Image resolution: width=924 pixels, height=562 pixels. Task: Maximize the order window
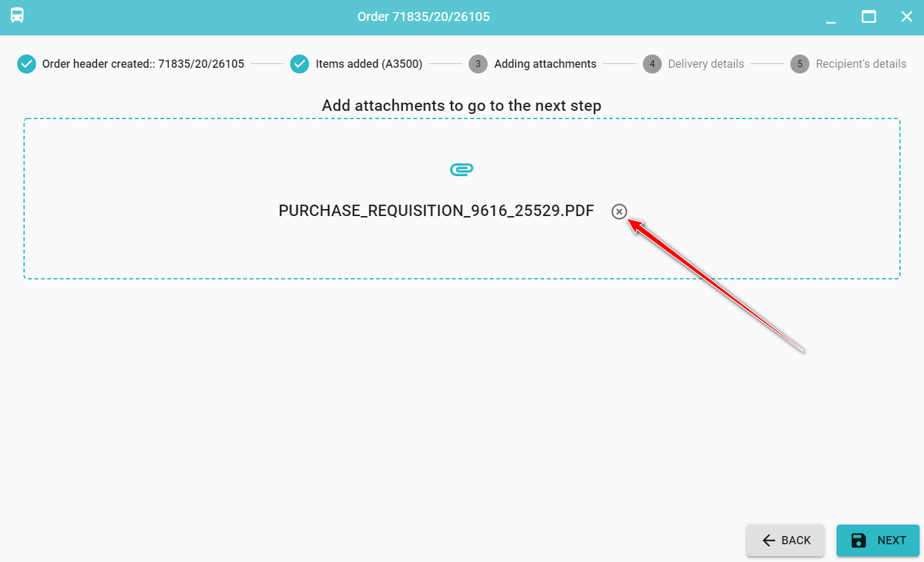click(869, 16)
